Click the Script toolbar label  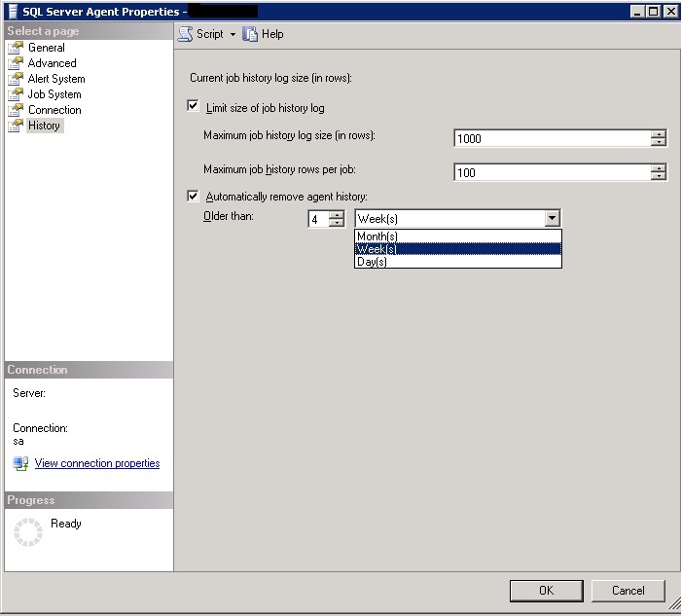click(x=209, y=34)
